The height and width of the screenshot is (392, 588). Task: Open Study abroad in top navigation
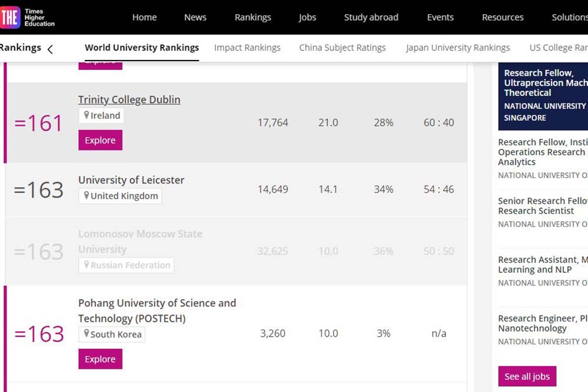tap(371, 17)
